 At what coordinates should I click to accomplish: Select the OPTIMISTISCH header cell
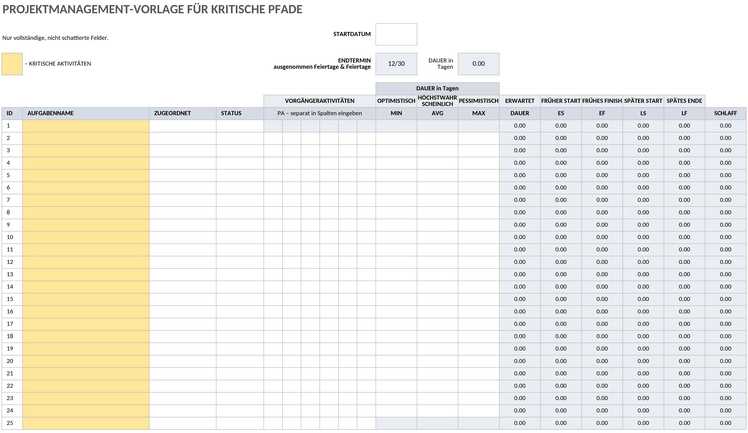click(x=396, y=101)
